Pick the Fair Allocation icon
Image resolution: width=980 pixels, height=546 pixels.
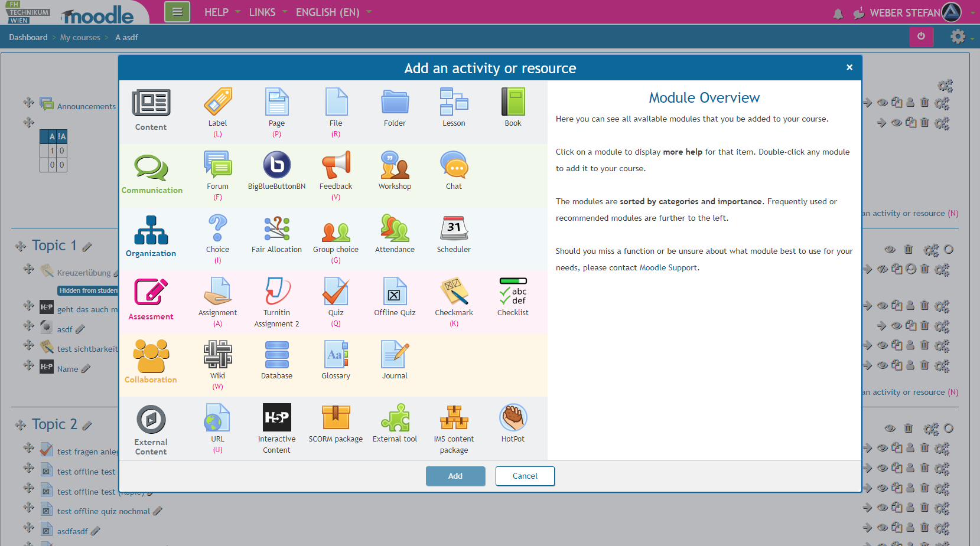(x=276, y=228)
